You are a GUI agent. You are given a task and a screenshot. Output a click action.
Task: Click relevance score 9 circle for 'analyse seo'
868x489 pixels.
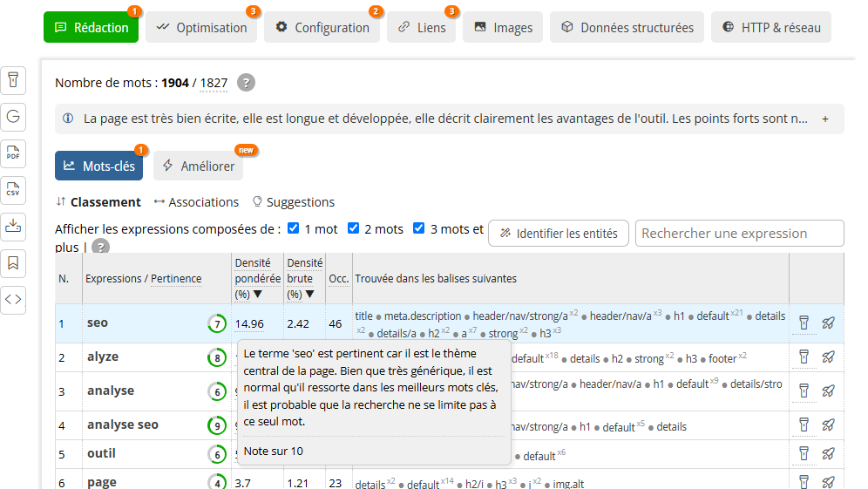point(217,426)
